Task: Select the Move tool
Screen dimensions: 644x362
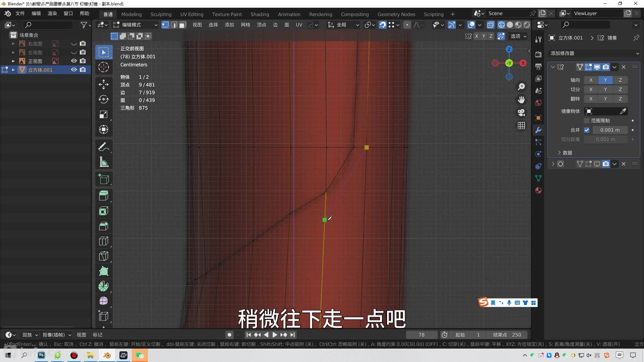Action: (104, 84)
